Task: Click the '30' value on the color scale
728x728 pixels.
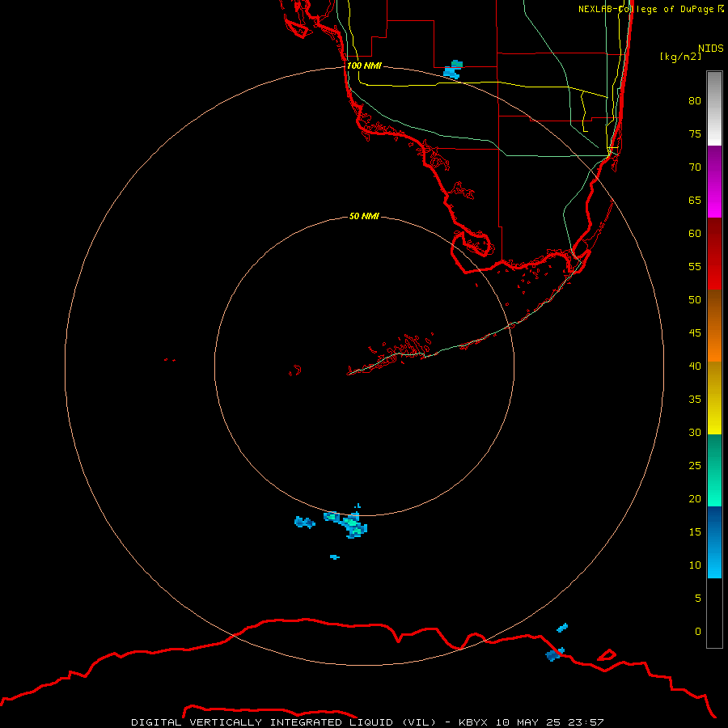Action: pos(695,432)
